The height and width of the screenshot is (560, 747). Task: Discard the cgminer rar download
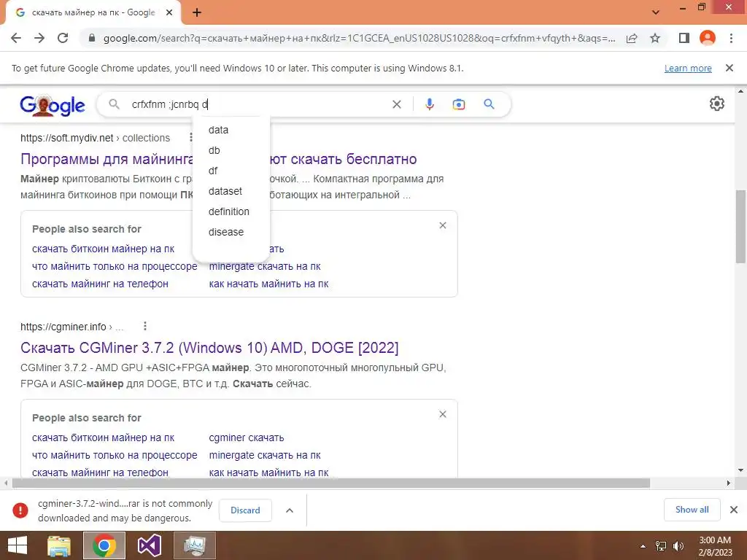click(x=245, y=510)
